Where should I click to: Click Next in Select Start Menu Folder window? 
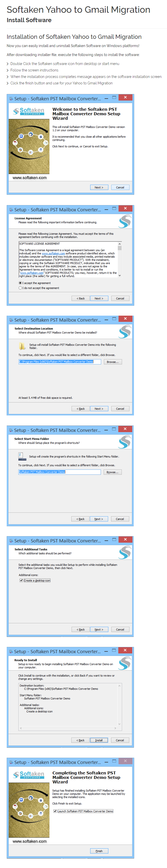(x=99, y=519)
